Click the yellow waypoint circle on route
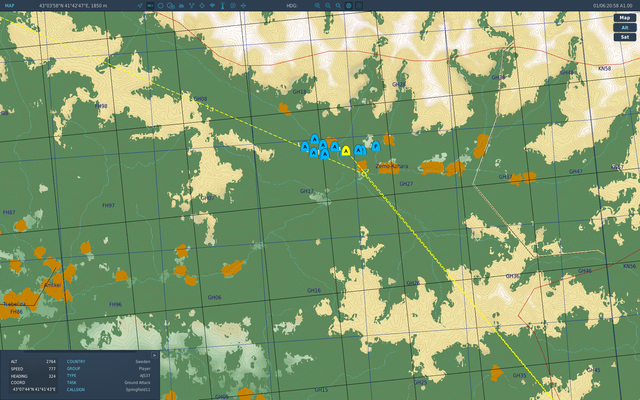 coord(364,174)
